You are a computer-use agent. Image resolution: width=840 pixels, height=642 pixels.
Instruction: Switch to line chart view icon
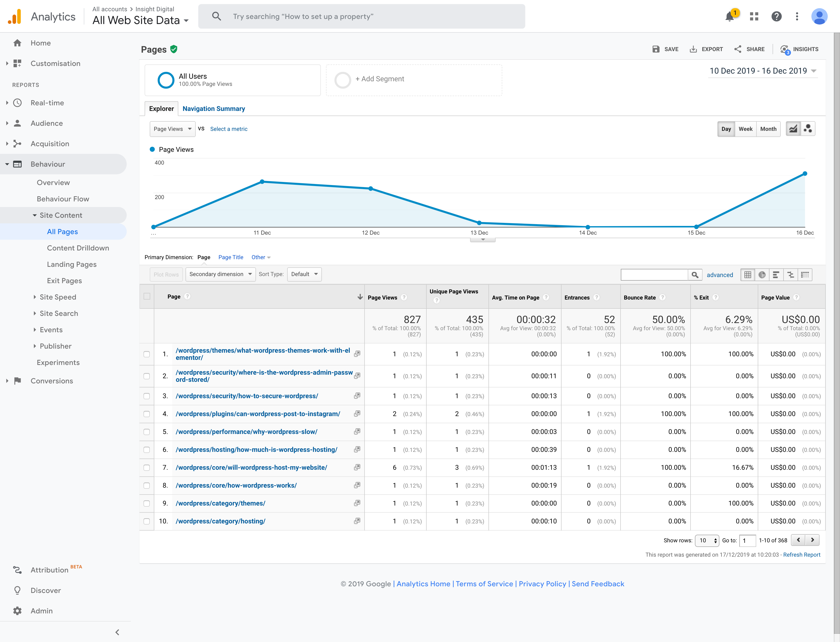click(x=793, y=129)
